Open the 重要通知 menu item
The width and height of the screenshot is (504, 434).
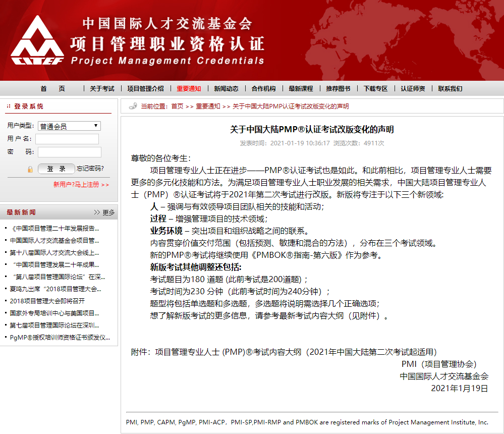tap(189, 89)
